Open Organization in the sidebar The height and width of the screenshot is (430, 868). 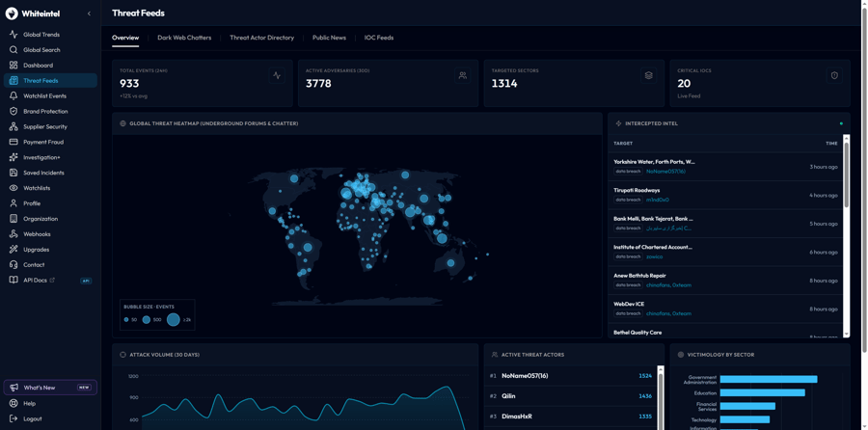pyautogui.click(x=50, y=219)
